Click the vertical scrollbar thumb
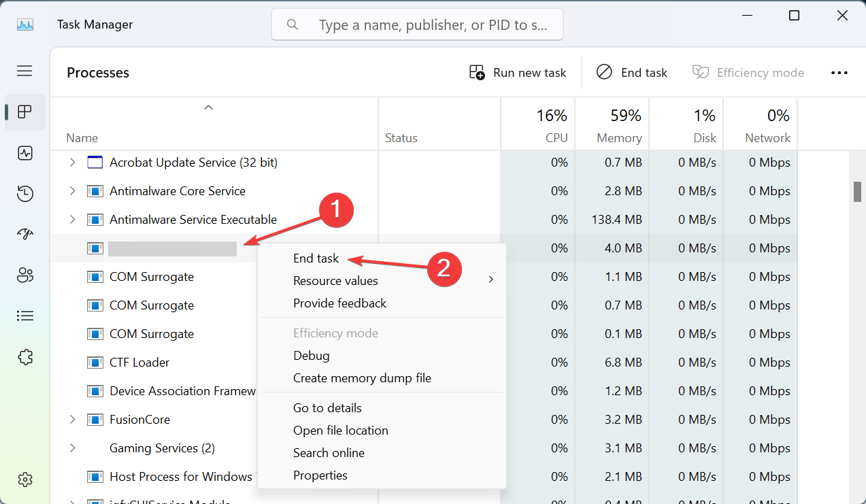This screenshot has width=866, height=504. (857, 192)
